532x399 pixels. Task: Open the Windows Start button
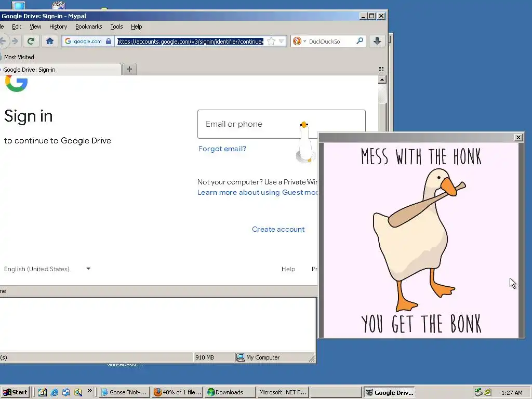[15, 392]
